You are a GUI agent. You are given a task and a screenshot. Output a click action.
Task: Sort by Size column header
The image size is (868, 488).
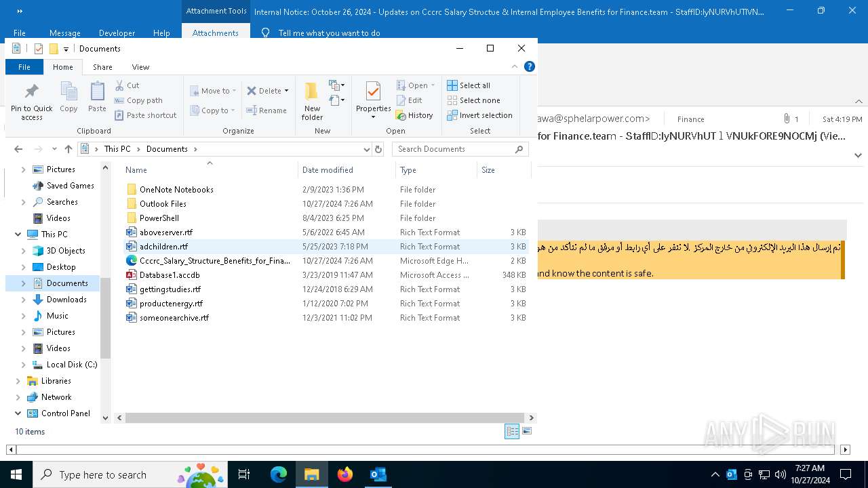tap(503, 170)
